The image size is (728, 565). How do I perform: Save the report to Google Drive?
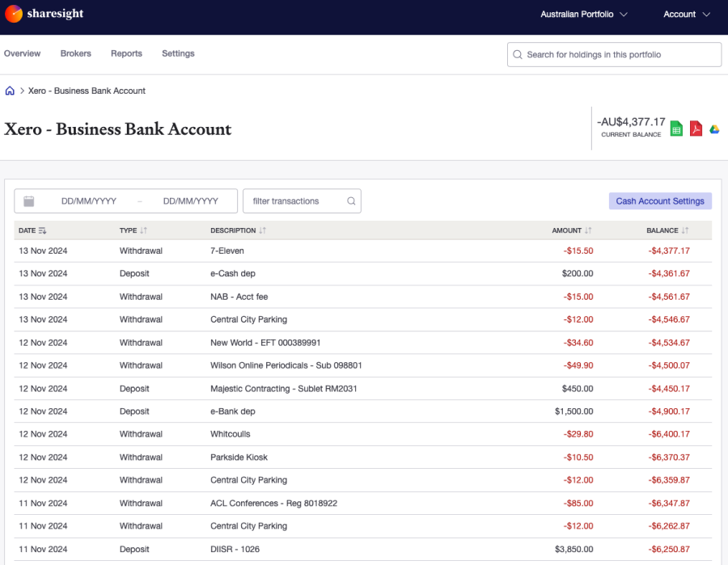click(713, 128)
